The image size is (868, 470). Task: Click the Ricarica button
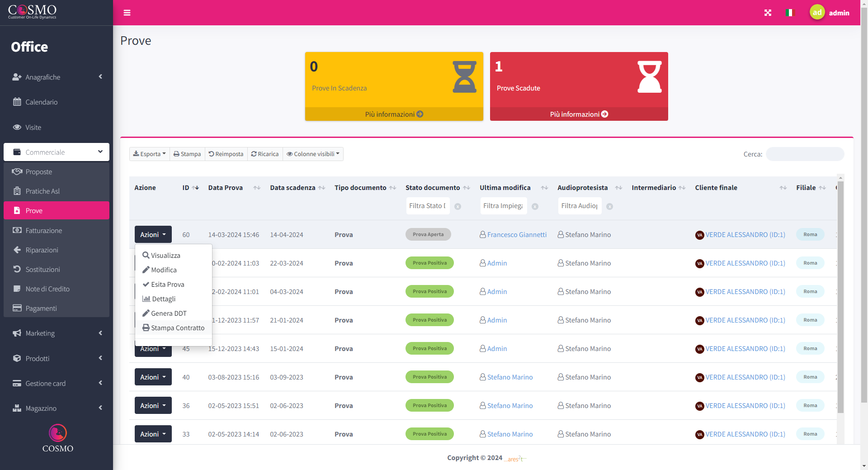[265, 154]
